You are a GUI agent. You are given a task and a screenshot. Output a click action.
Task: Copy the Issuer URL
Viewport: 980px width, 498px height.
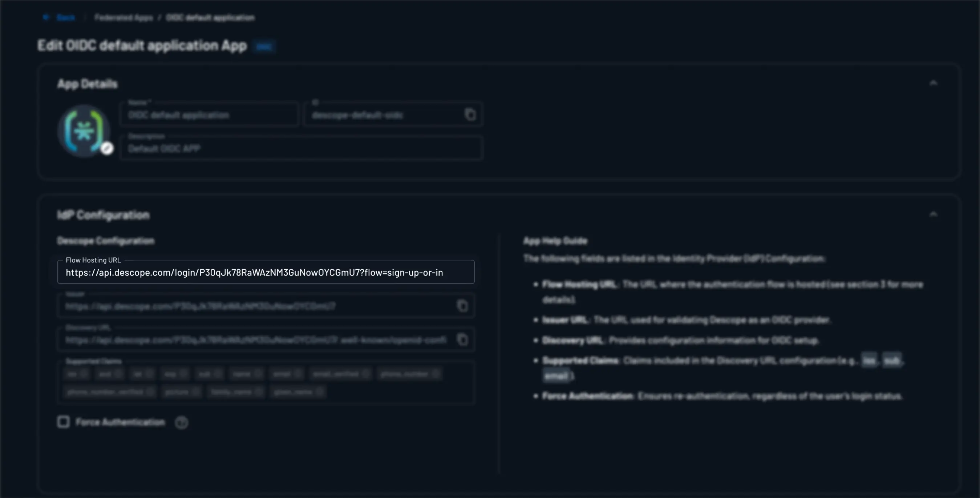462,306
